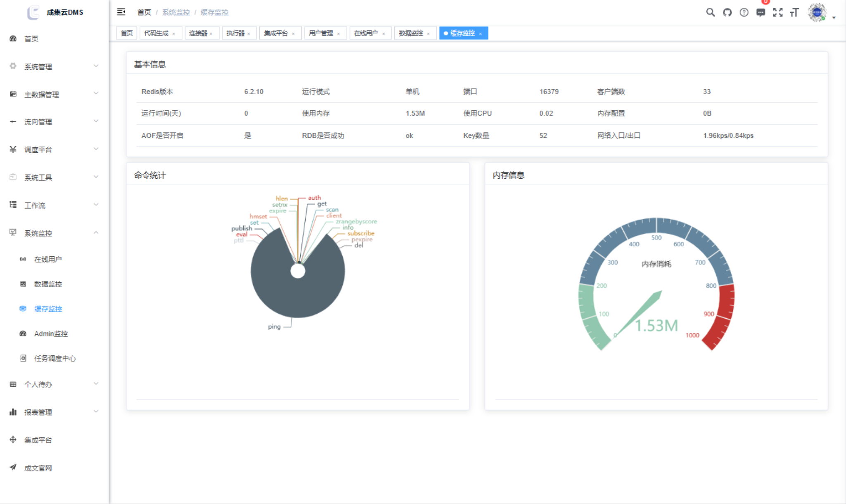Image resolution: width=846 pixels, height=504 pixels.
Task: Expand the 流向管理 menu chevron
Action: [96, 121]
